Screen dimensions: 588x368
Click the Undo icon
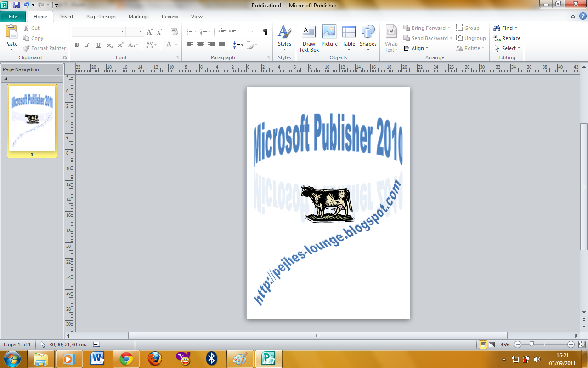point(27,5)
